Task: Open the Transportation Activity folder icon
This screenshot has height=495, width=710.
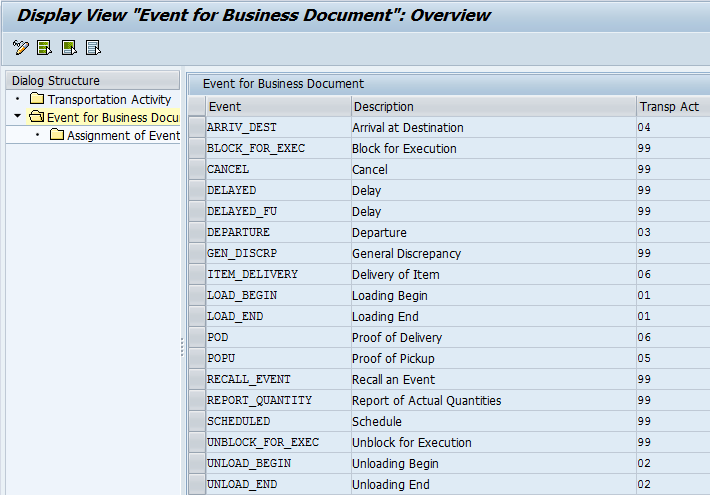Action: point(37,98)
